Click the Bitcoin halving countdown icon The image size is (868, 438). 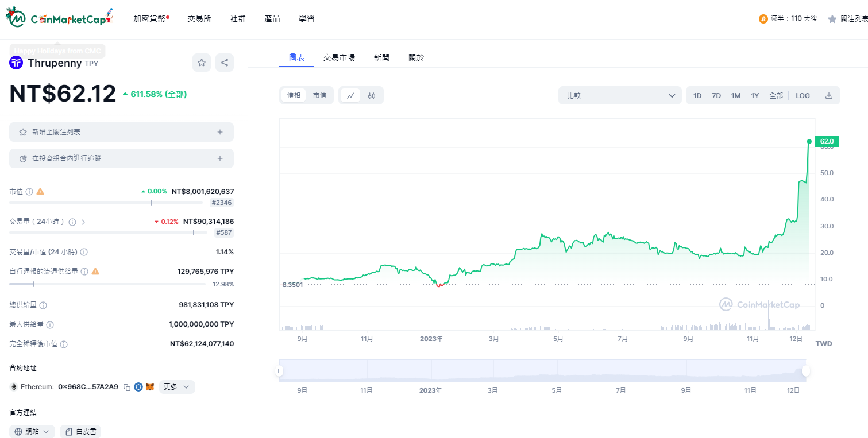point(763,18)
